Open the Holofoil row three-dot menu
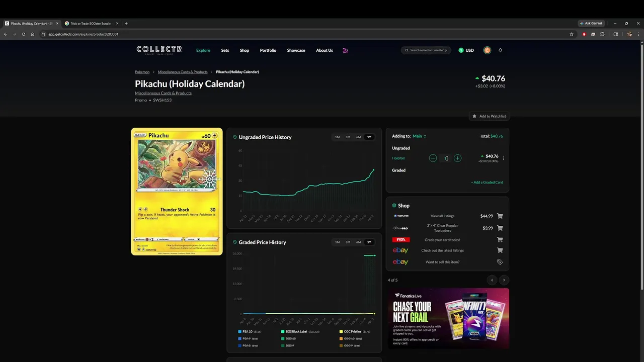 (503, 158)
